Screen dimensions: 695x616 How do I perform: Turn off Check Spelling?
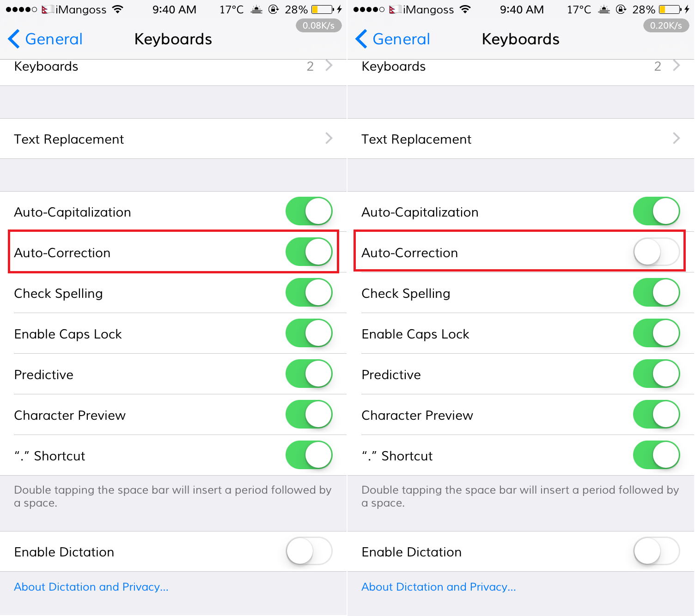click(x=308, y=293)
